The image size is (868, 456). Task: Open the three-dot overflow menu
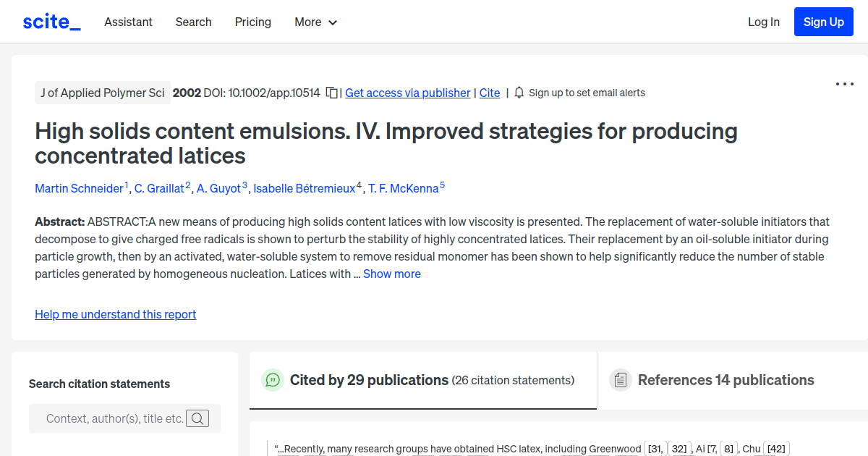pyautogui.click(x=844, y=84)
